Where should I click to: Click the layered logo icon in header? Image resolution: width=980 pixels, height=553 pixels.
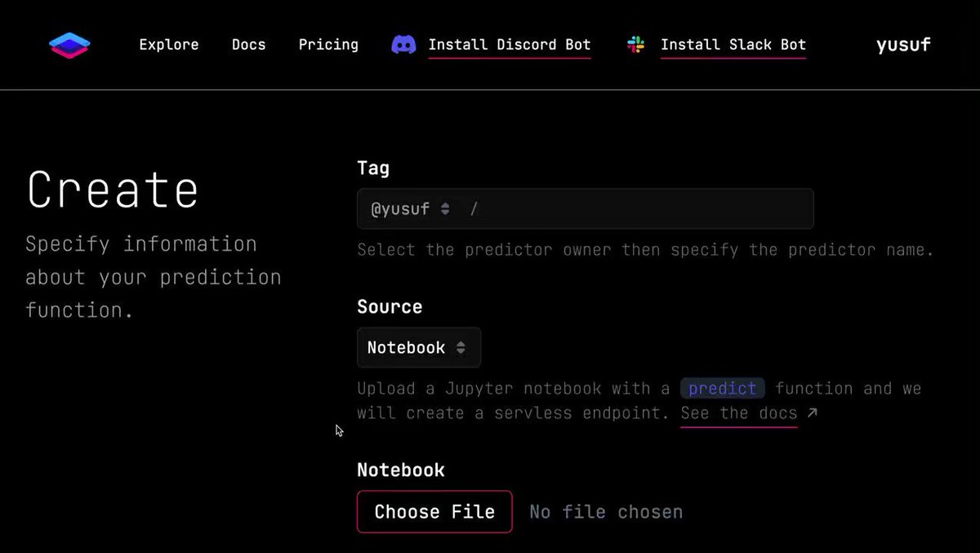click(69, 45)
